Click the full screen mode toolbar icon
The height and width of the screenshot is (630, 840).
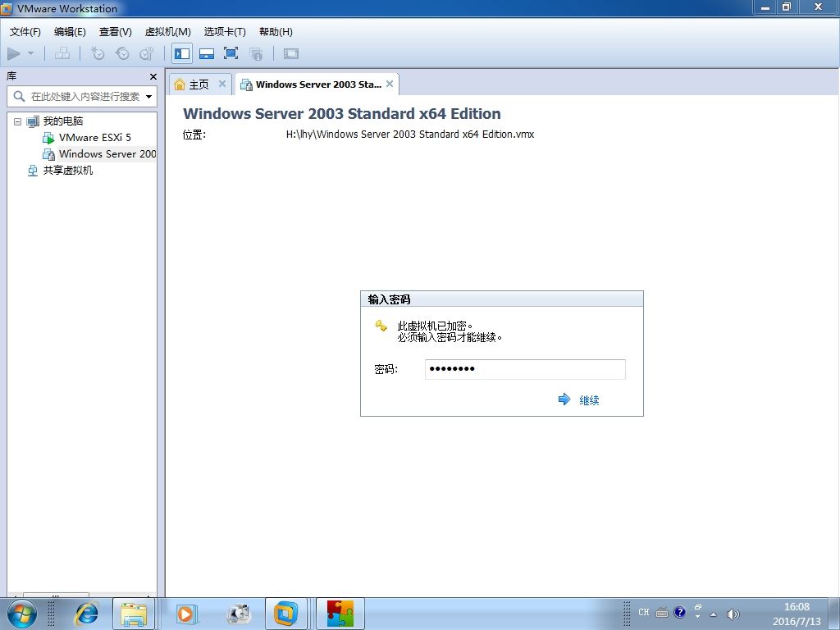(x=231, y=53)
